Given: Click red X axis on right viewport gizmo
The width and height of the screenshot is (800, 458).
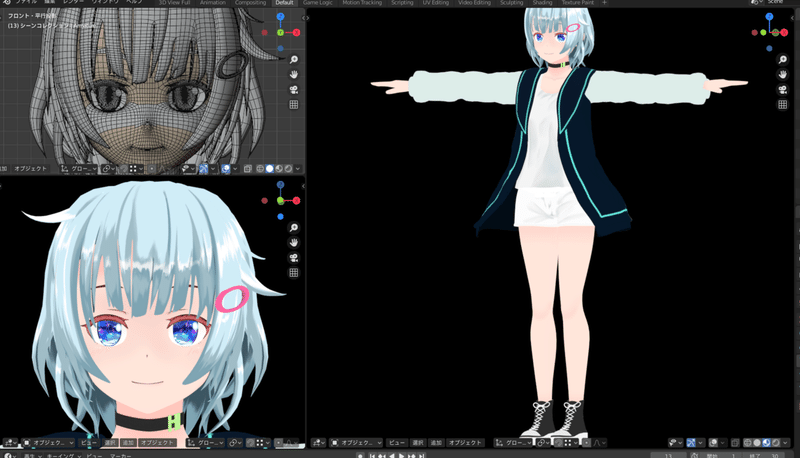Looking at the screenshot, I should click(x=783, y=33).
